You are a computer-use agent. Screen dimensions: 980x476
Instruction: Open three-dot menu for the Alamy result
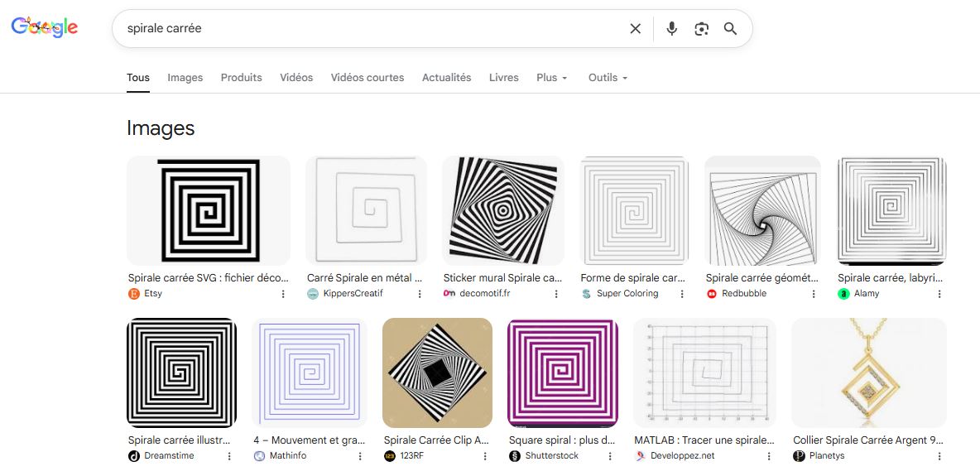[x=939, y=294]
